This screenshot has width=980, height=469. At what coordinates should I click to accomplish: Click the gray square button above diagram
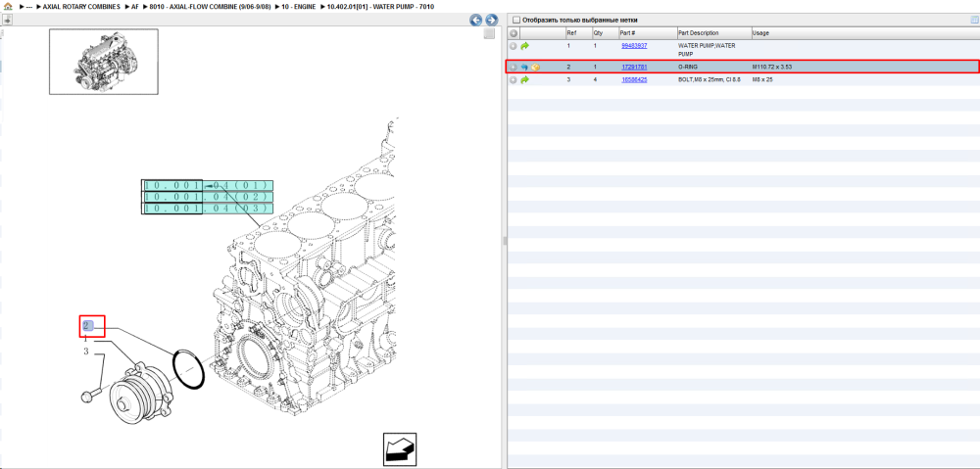pos(489,33)
